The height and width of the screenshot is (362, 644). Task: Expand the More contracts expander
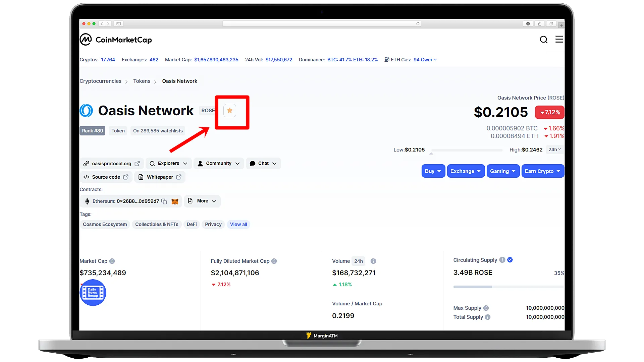coord(202,201)
